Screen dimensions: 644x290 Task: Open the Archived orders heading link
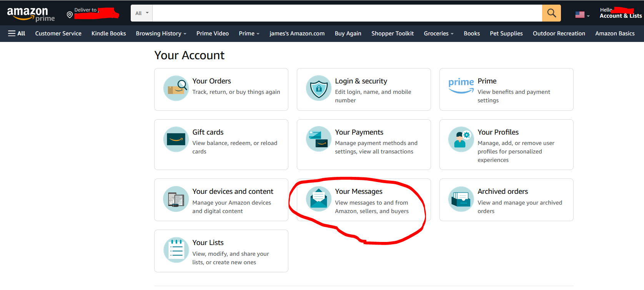503,192
